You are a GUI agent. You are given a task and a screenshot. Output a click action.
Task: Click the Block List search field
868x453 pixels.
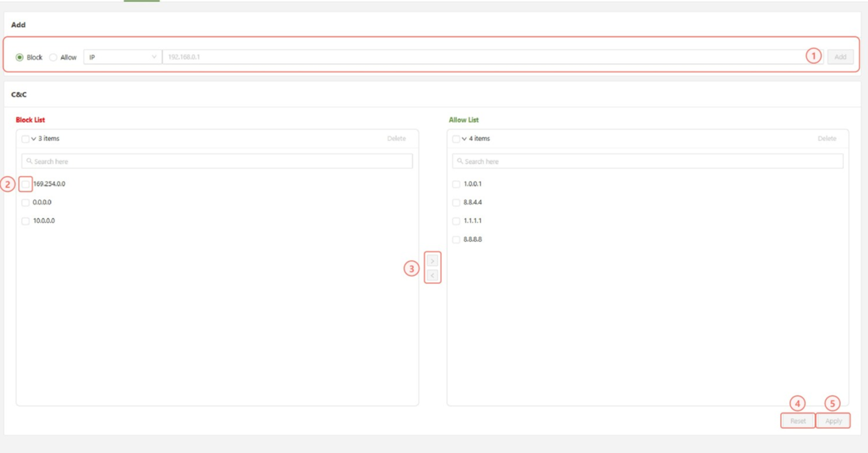click(x=217, y=161)
